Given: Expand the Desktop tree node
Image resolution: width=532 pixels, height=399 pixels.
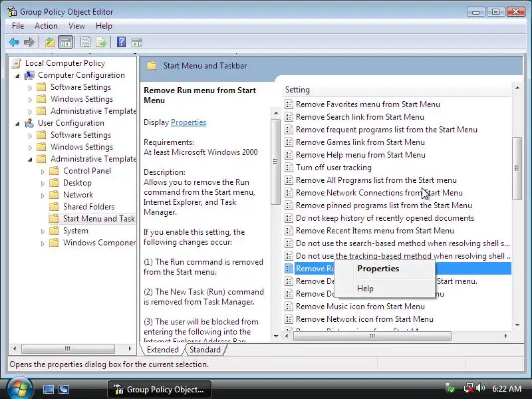Looking at the screenshot, I should coord(43,184).
